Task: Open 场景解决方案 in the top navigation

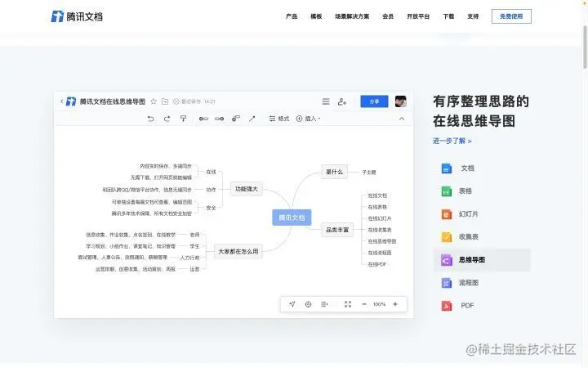Action: (352, 16)
